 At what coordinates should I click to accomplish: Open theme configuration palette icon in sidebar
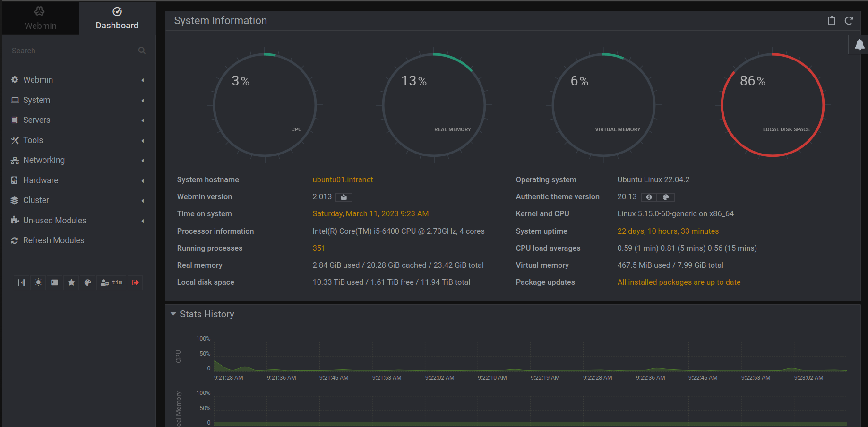pos(88,282)
